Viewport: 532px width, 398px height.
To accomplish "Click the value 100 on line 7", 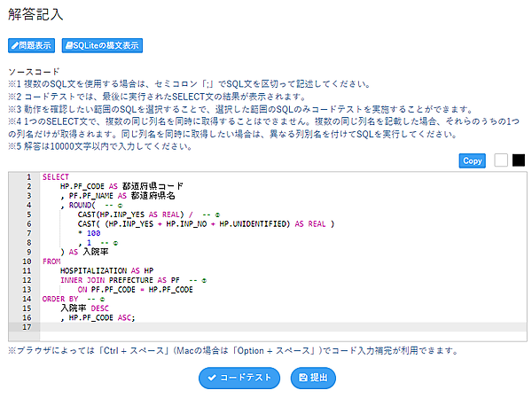I will click(94, 233).
